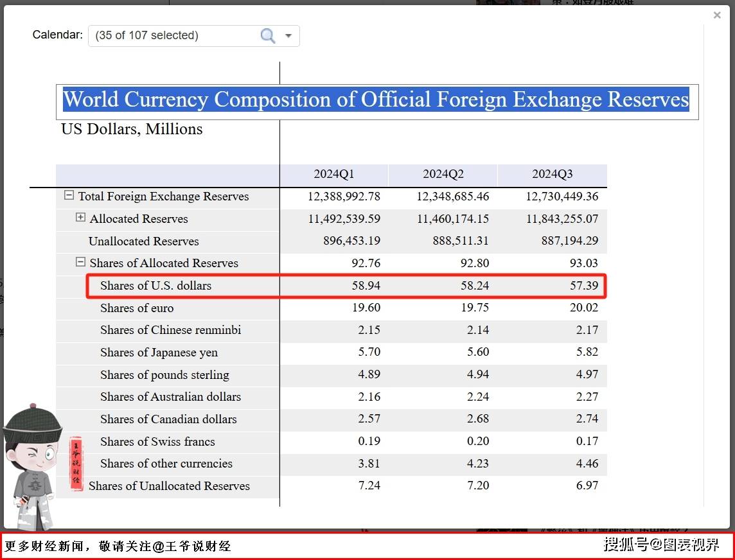The image size is (735, 560).
Task: Select the report title heading text
Action: (x=376, y=100)
